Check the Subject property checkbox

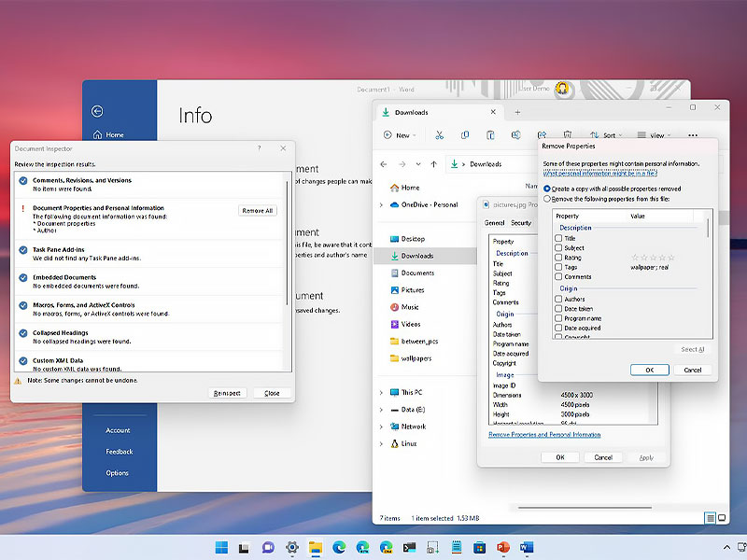(558, 247)
